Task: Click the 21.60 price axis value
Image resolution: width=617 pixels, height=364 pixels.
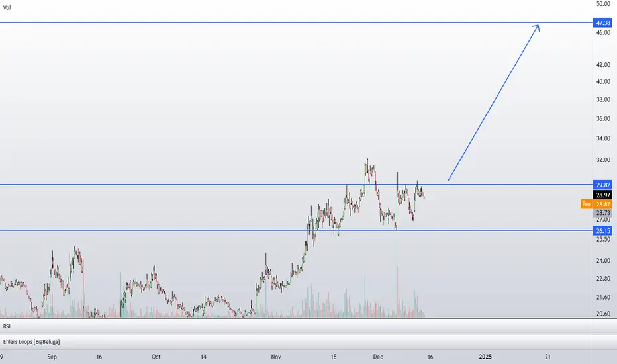Action: [x=603, y=297]
